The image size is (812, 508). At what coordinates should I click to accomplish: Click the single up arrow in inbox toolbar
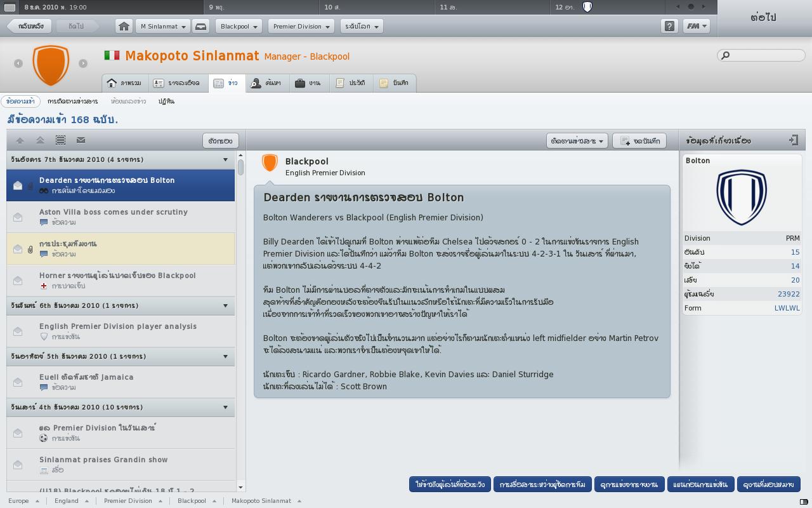coord(20,140)
